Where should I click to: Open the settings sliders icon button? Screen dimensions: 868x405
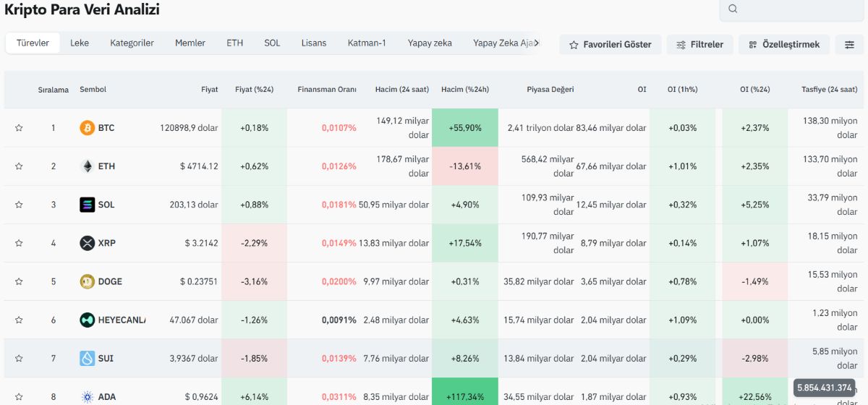[x=849, y=45]
